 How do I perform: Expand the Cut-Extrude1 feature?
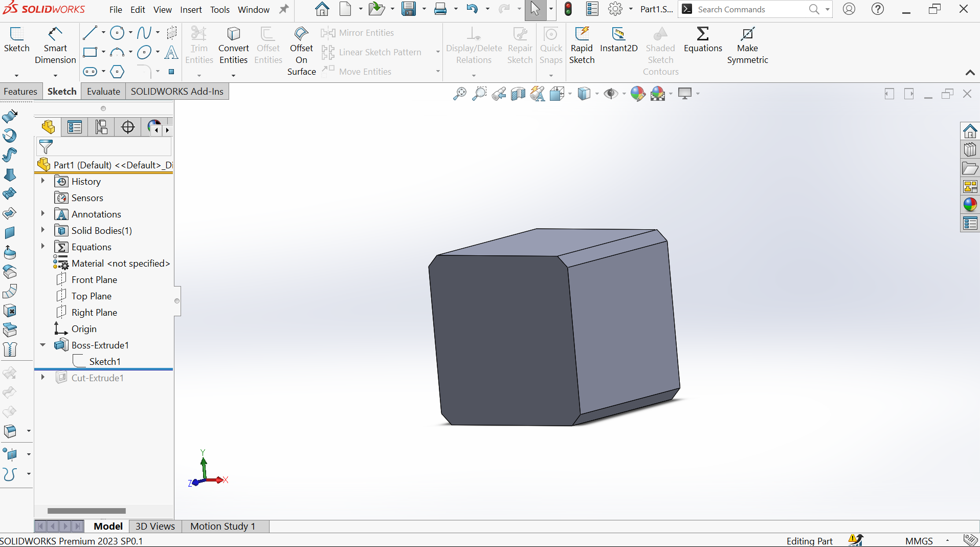pyautogui.click(x=43, y=378)
